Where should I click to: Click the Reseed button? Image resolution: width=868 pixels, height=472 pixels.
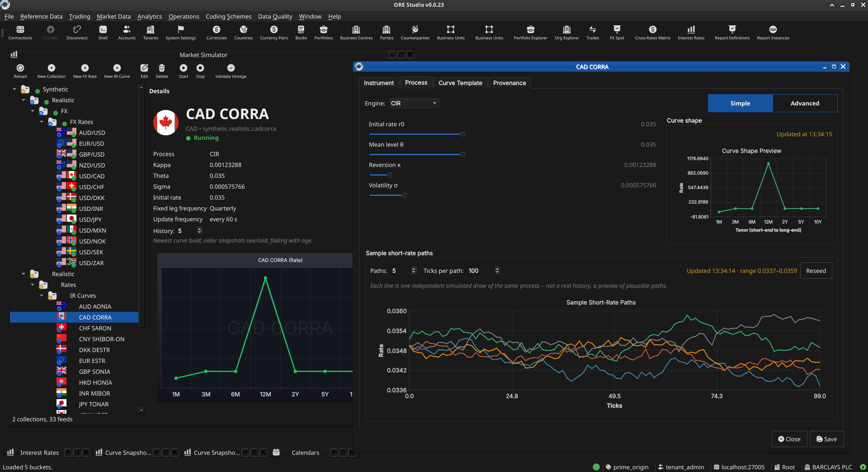pyautogui.click(x=816, y=271)
